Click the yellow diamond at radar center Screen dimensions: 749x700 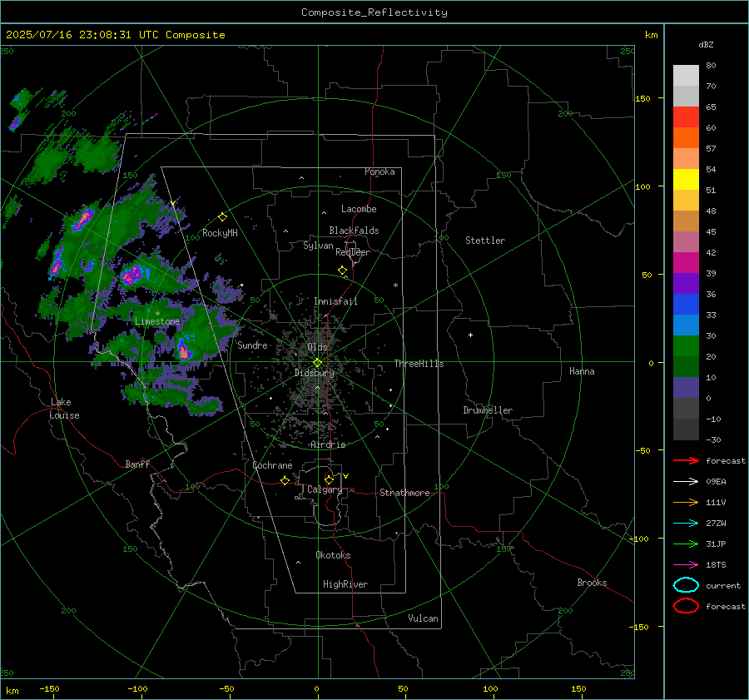pos(317,363)
